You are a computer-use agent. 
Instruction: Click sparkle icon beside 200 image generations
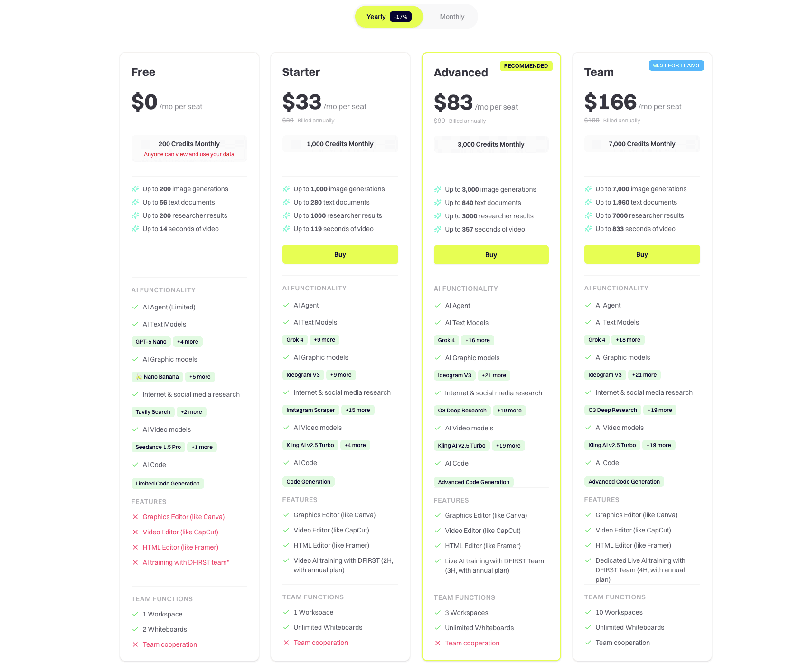click(135, 189)
